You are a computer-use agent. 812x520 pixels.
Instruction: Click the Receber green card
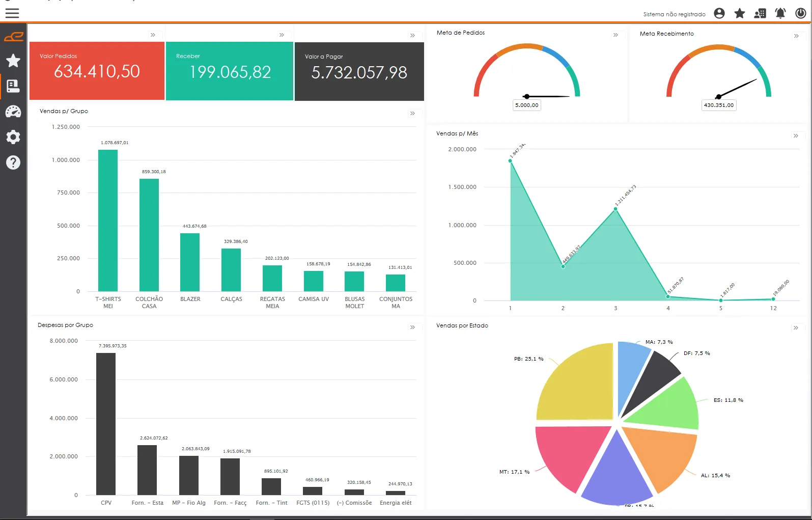tap(230, 71)
